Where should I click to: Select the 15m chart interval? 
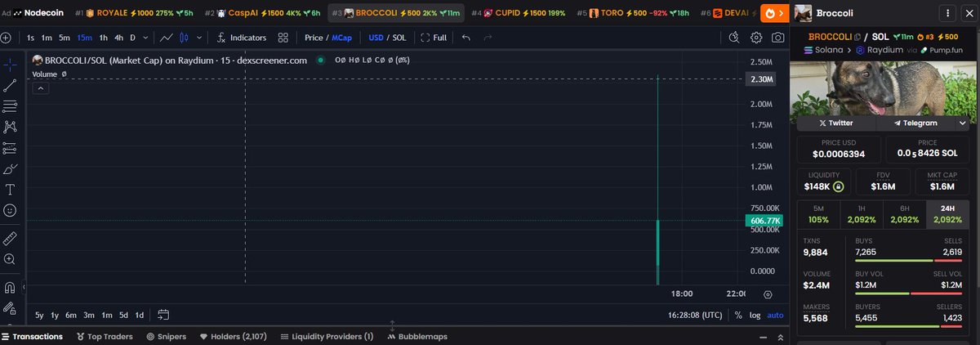point(85,38)
